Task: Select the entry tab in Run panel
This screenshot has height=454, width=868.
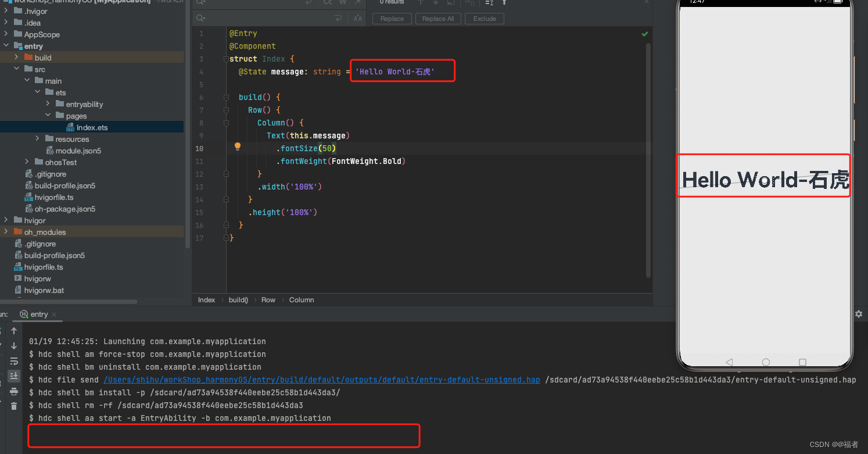Action: [39, 314]
